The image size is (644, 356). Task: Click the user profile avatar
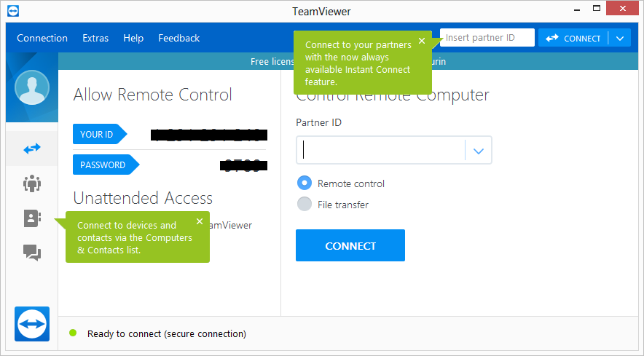(32, 88)
